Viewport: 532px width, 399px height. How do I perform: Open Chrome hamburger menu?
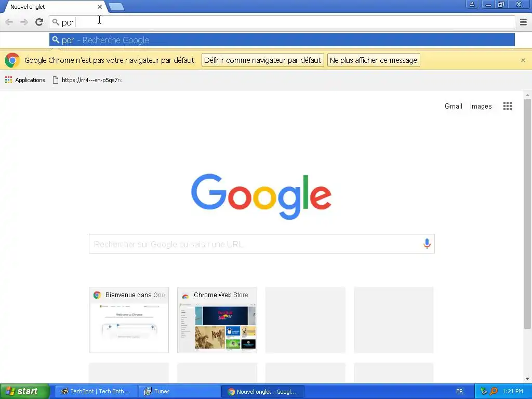524,22
